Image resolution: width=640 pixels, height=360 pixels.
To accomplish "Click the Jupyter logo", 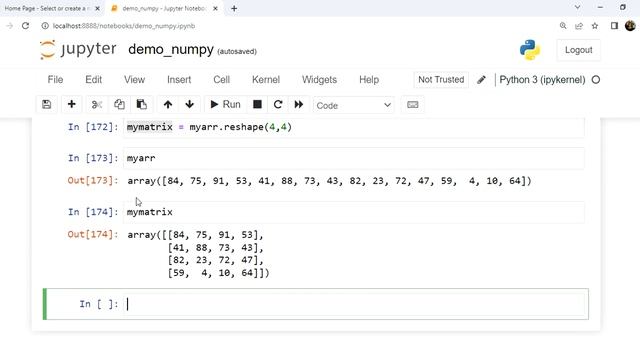I will (78, 49).
